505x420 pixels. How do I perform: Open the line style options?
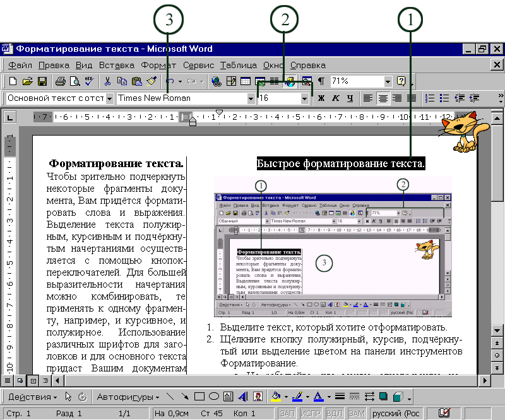pos(340,397)
